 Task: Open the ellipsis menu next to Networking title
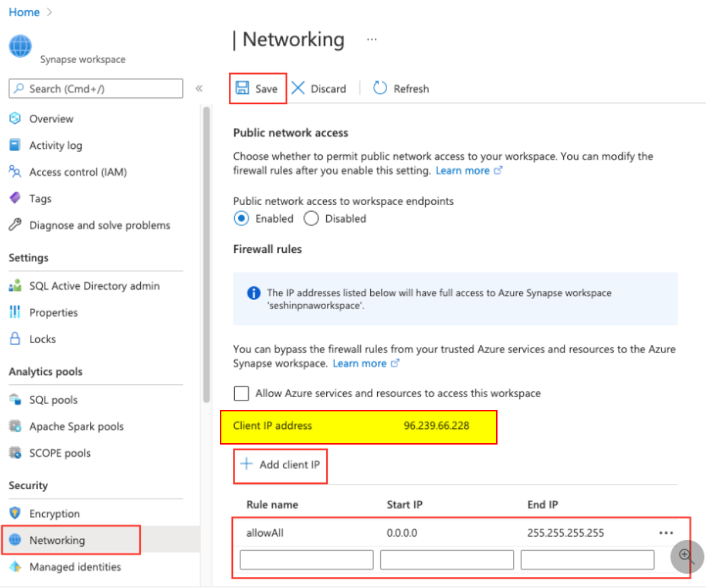(x=371, y=39)
